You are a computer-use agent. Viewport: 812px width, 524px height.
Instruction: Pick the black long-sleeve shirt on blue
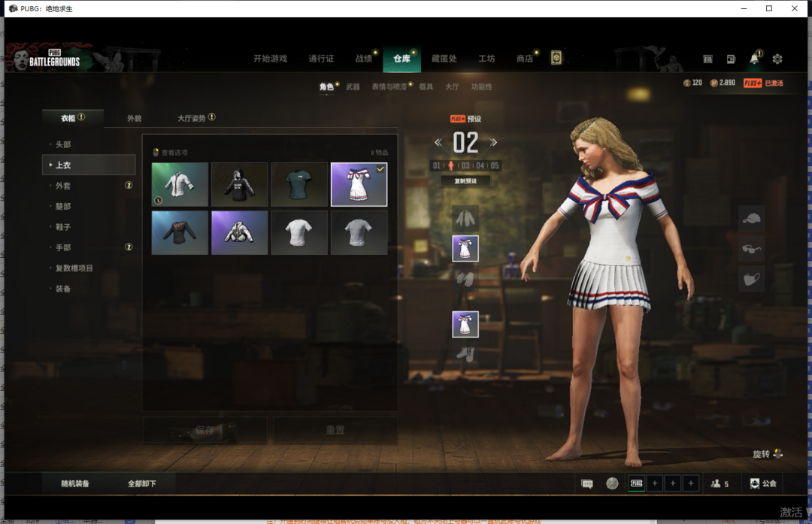[x=180, y=232]
